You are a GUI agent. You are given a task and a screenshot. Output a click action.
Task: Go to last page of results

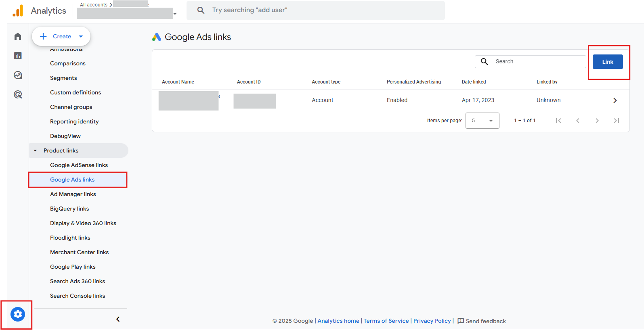click(617, 121)
